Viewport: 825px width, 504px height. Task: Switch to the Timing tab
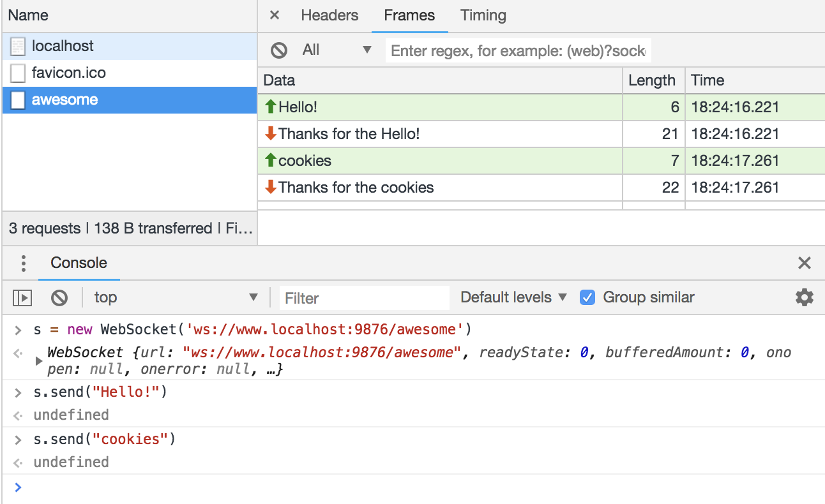(x=483, y=15)
